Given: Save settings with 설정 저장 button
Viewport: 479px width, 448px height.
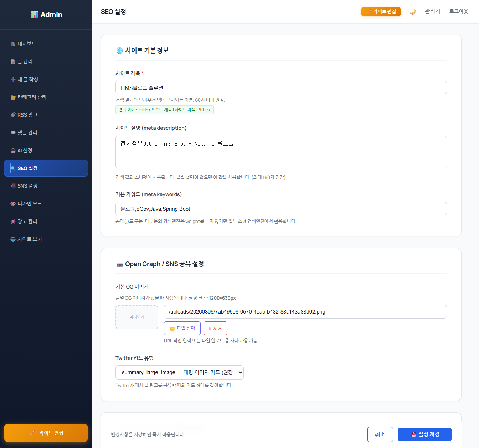Looking at the screenshot, I should point(425,434).
